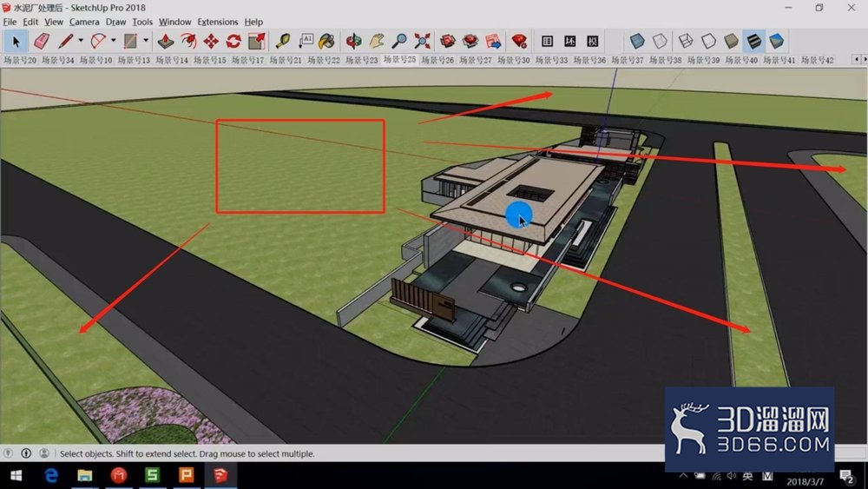Choose the Rotate tool
The width and height of the screenshot is (868, 489).
[x=233, y=41]
